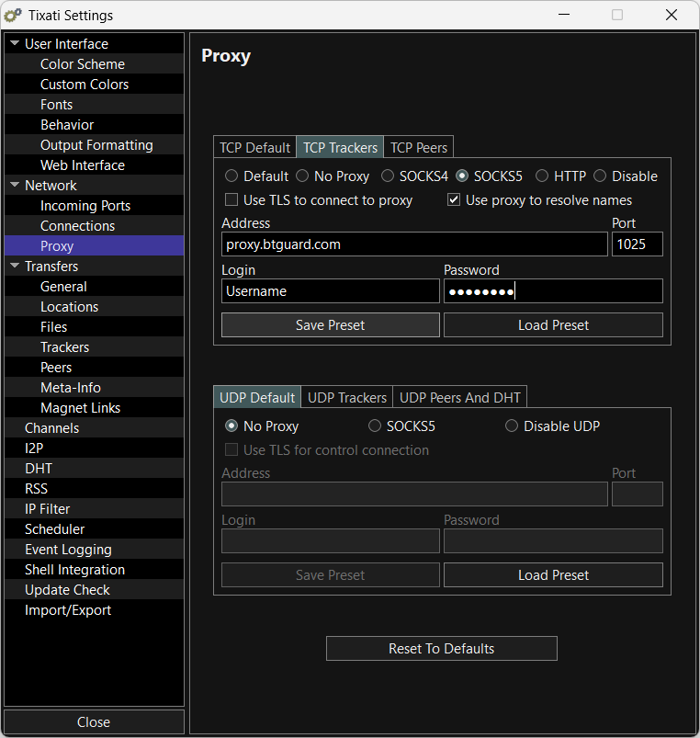Screen dimensions: 700x738
Task: Click the Close button below the sidebar
Action: click(x=94, y=722)
